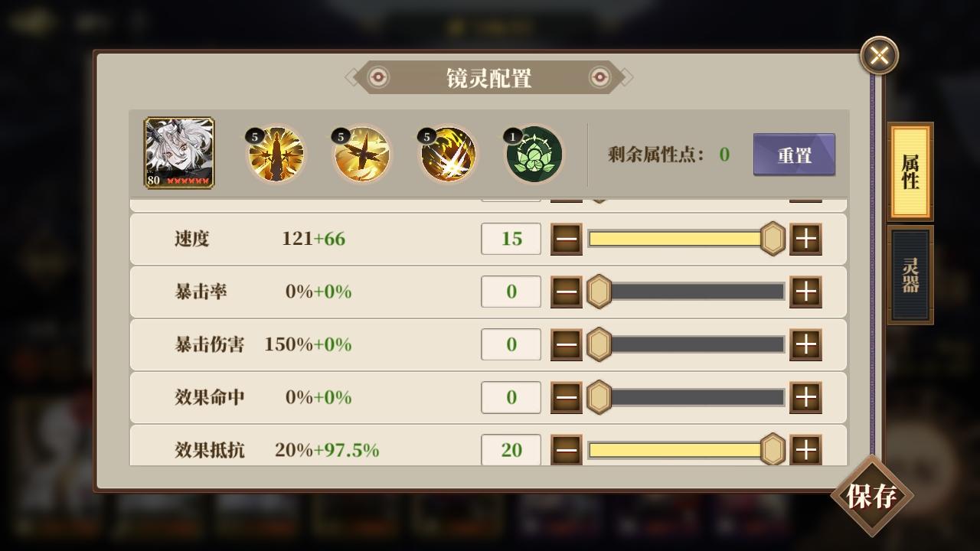Select the golden shuriken skill icon
Screen dimensions: 980x551
361,155
